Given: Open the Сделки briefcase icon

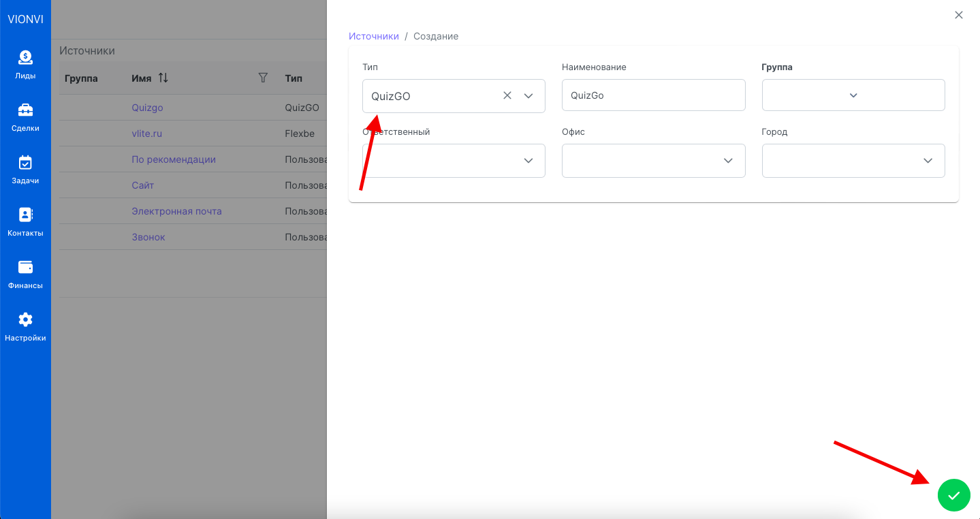Looking at the screenshot, I should pos(25,110).
